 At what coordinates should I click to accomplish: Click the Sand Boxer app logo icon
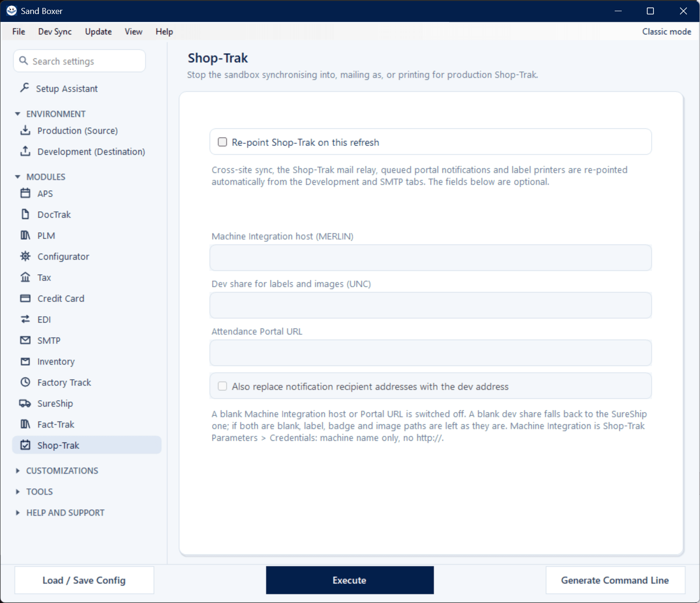[x=12, y=11]
